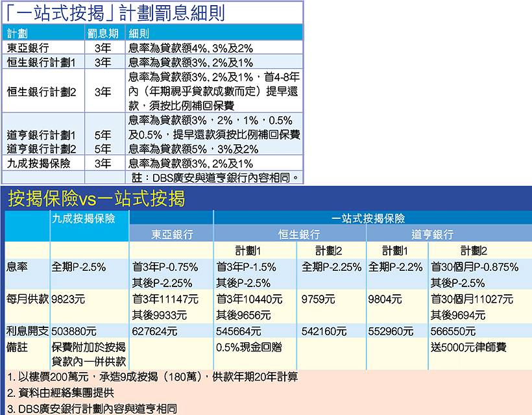
Task: Select '息率為貸款額5%,3%及2%' cell
Action: 193,149
